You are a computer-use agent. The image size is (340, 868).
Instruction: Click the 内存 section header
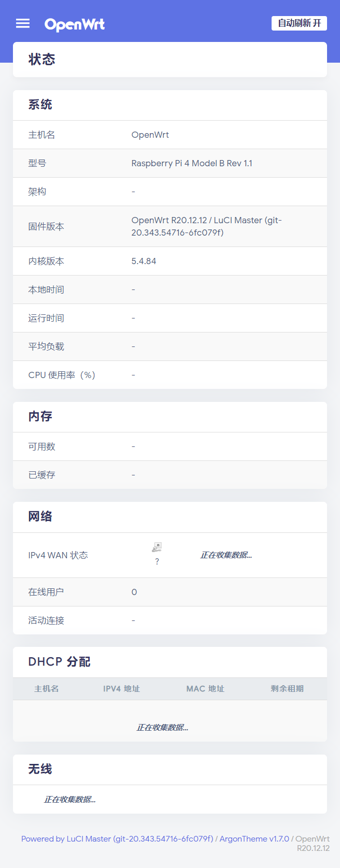point(40,417)
